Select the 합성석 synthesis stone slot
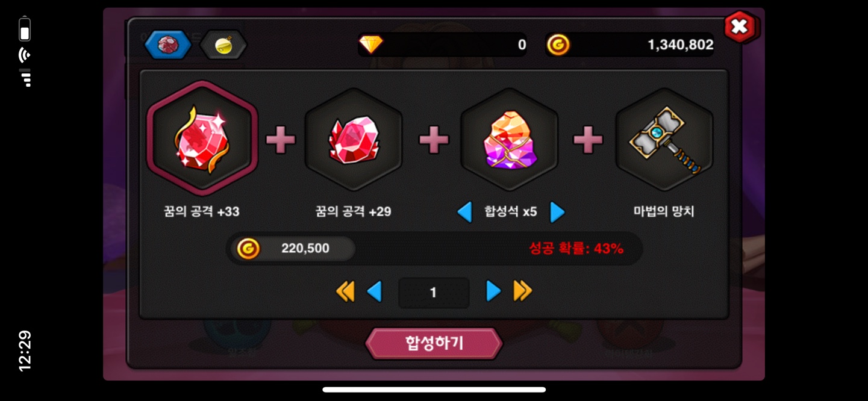The width and height of the screenshot is (868, 401). pyautogui.click(x=510, y=140)
